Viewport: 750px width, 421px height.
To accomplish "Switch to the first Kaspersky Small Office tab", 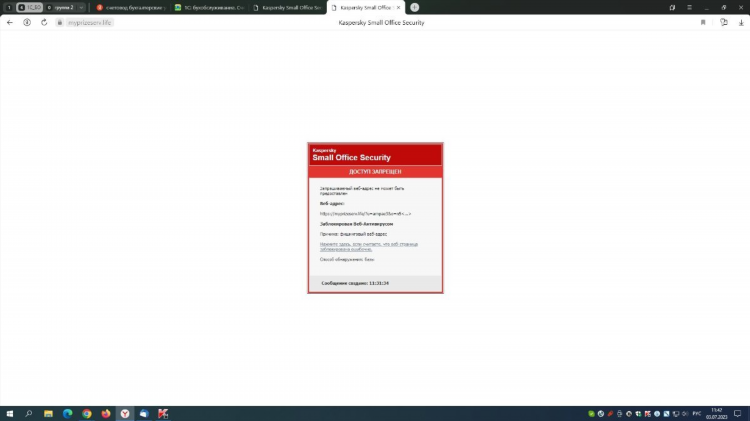I will click(x=287, y=7).
